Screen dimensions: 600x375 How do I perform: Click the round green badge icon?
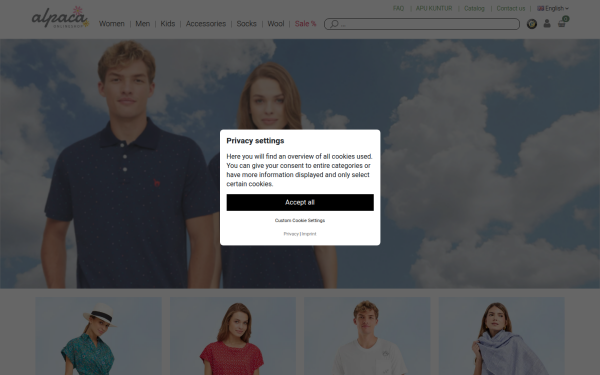[532, 24]
